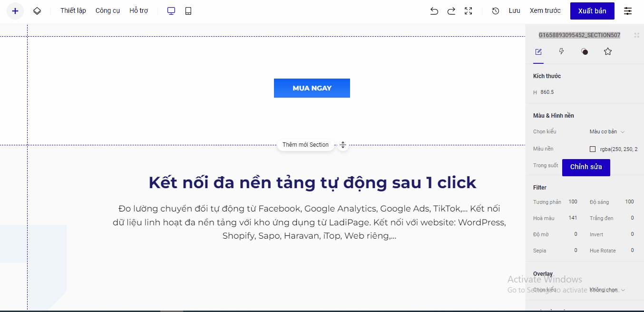Image resolution: width=644 pixels, height=312 pixels.
Task: Open the Công cụ menu
Action: [107, 10]
